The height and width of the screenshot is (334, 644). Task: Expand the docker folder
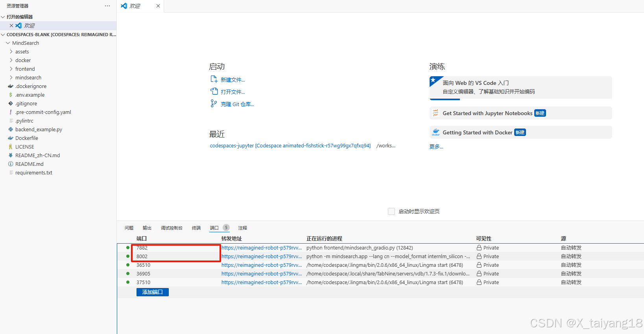[x=11, y=61]
